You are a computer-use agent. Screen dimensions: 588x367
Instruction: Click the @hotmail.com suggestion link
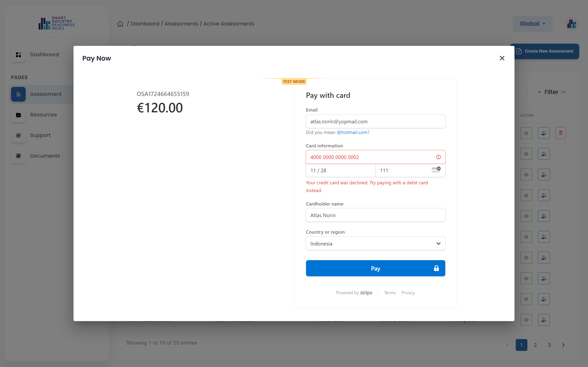(352, 132)
